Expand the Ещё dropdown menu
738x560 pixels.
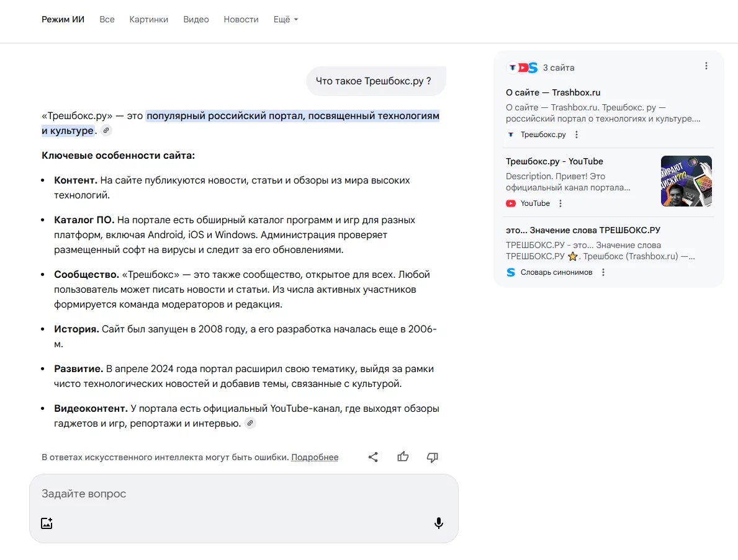286,19
